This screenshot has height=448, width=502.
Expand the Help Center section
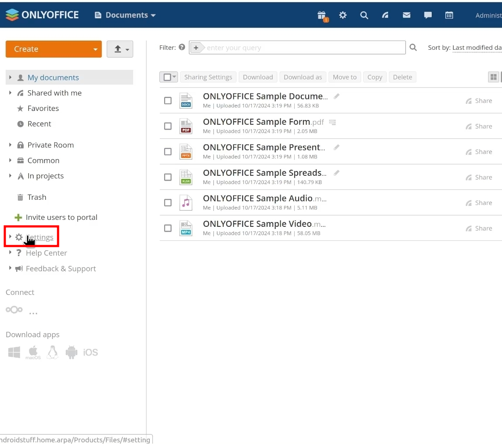pos(10,253)
